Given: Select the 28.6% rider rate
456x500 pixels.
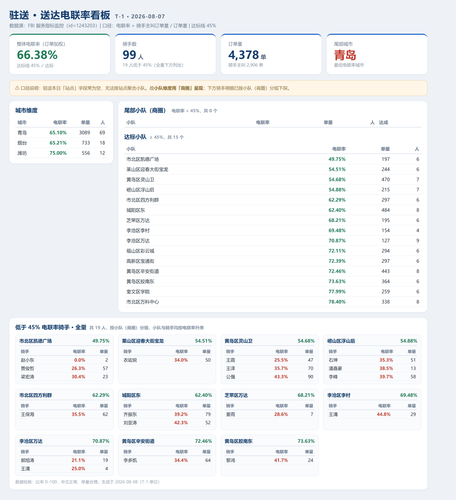Looking at the screenshot, I should (x=281, y=414).
